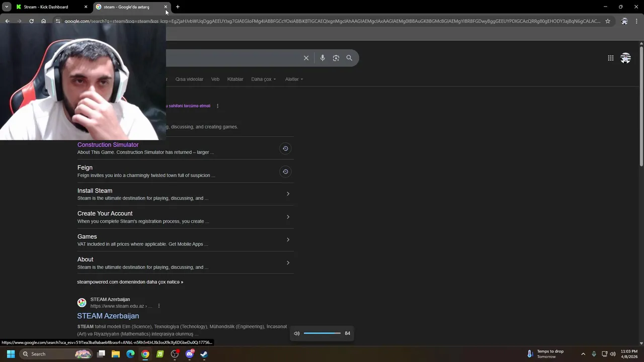Screen dimensions: 644x362
Task: Show hidden system tray icons
Action: 583,354
